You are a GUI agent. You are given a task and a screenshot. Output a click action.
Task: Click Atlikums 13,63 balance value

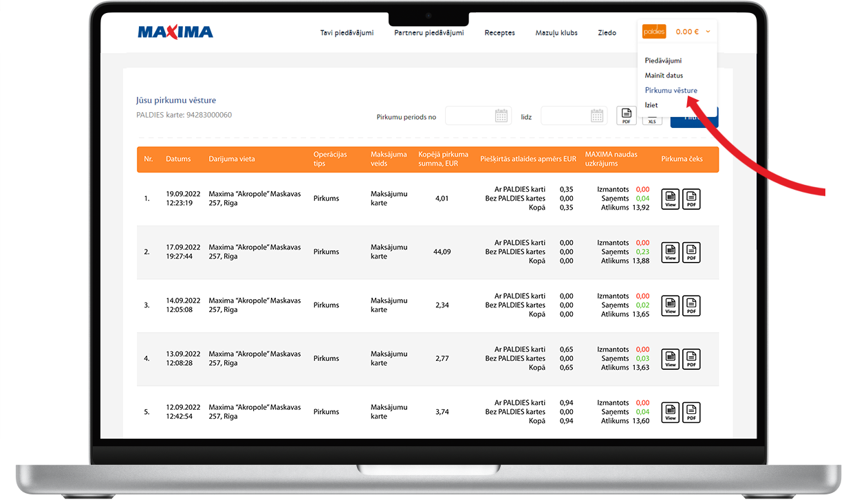(x=640, y=368)
